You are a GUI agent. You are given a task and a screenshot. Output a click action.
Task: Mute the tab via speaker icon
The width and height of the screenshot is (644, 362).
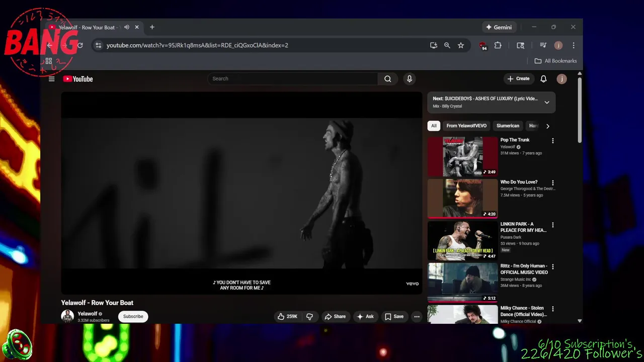point(127,27)
